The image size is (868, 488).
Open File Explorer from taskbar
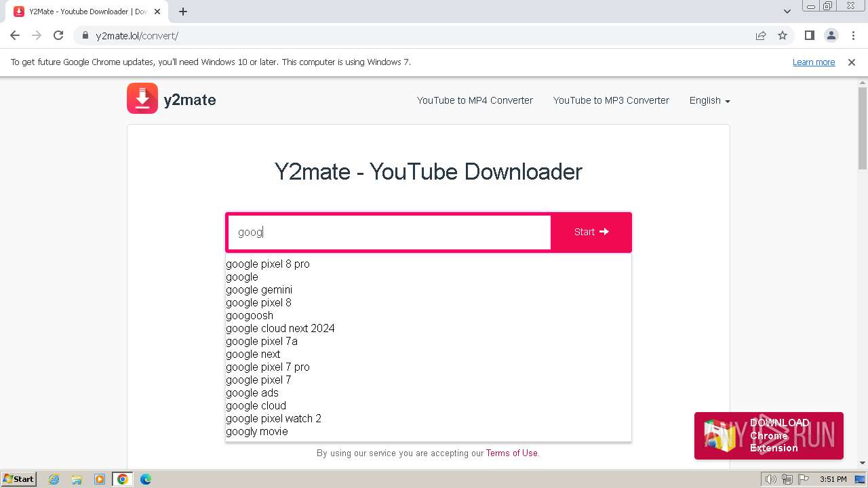77,479
